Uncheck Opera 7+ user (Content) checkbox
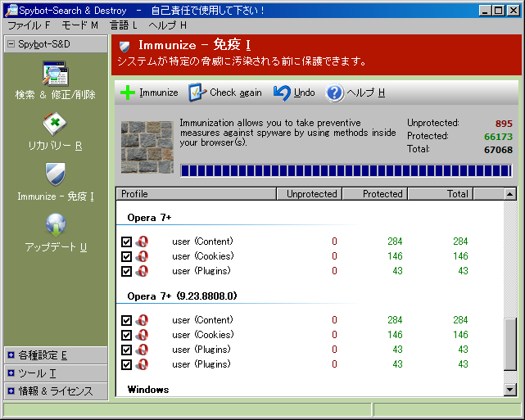Screen dimensions: 525x420 coord(127,242)
